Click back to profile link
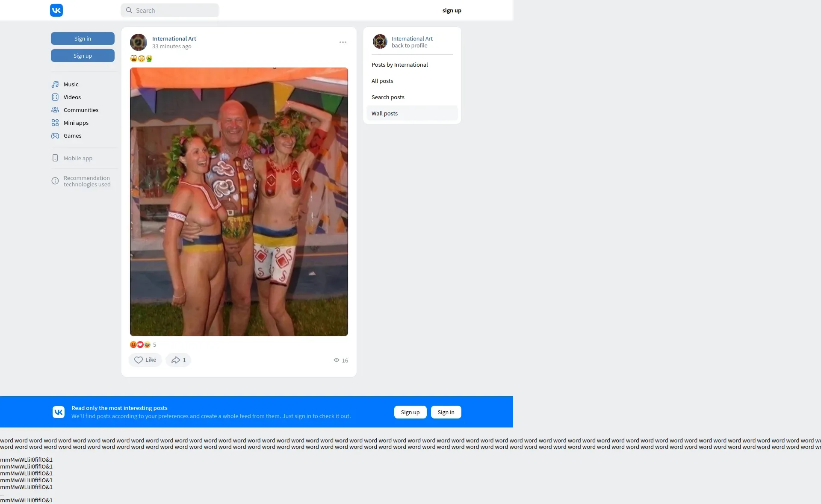The width and height of the screenshot is (821, 504). click(409, 45)
